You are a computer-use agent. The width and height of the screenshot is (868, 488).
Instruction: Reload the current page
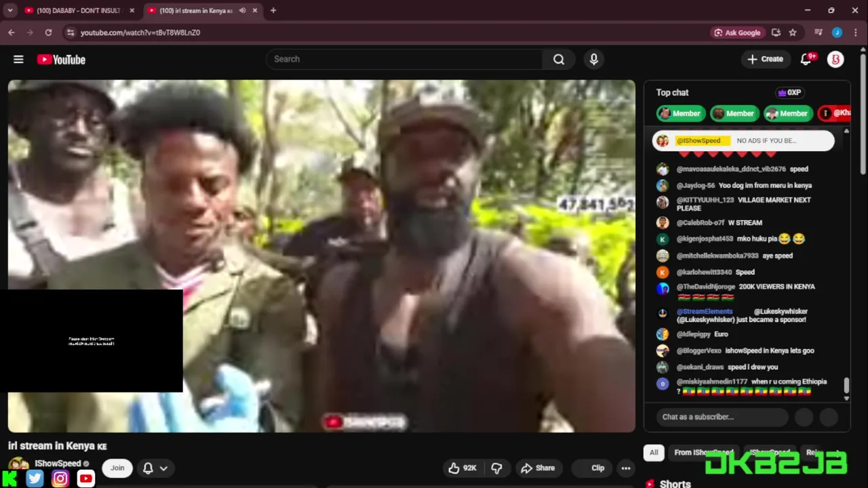48,32
